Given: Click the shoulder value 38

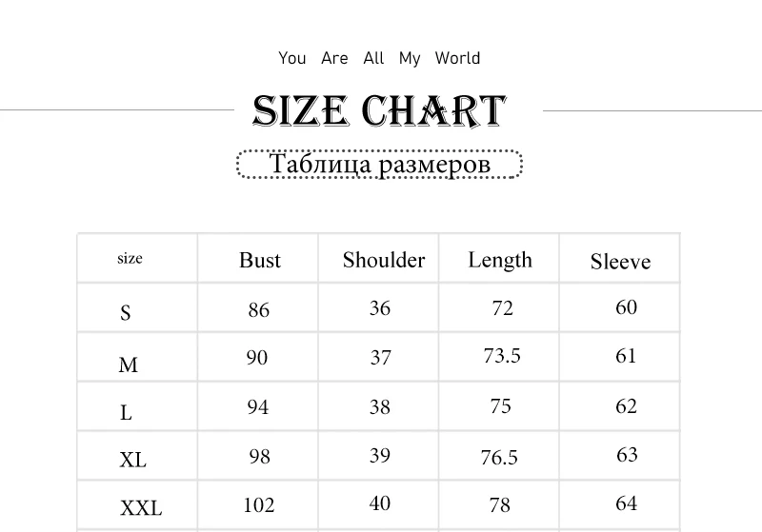Looking at the screenshot, I should (x=379, y=406).
